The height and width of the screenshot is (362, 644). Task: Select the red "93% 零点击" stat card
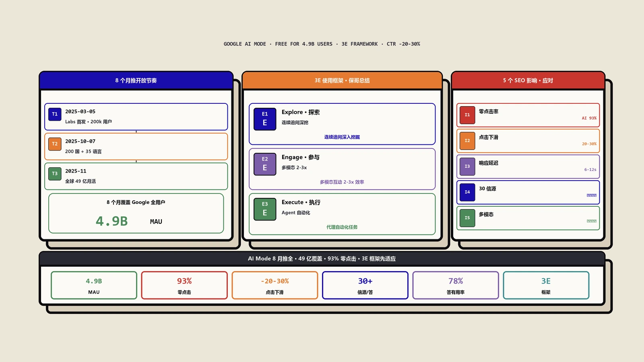coord(184,285)
